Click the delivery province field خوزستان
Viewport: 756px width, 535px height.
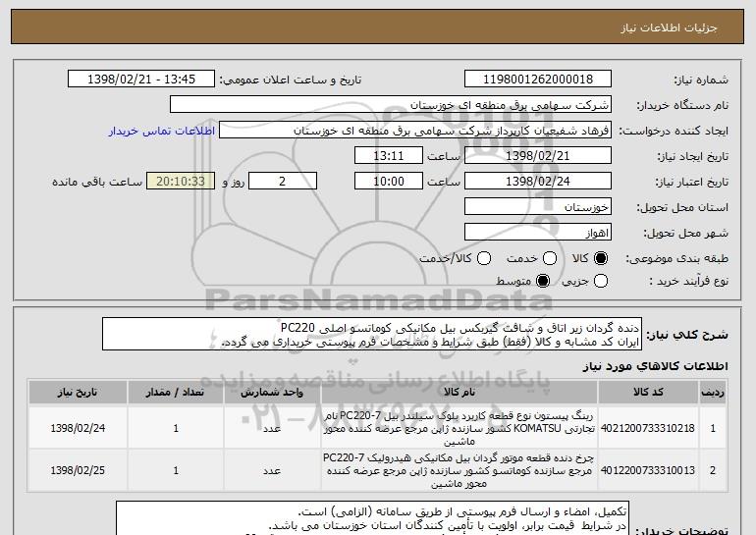(538, 207)
